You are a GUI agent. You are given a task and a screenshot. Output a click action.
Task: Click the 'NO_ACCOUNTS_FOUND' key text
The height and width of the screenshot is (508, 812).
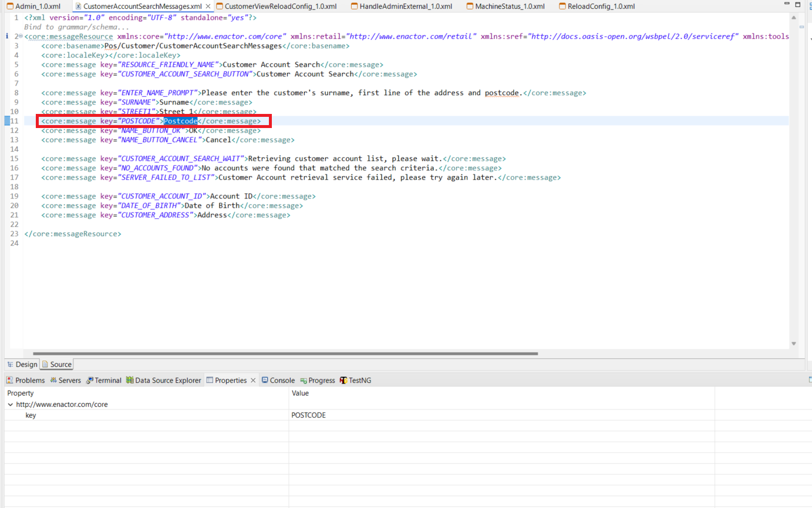click(157, 168)
